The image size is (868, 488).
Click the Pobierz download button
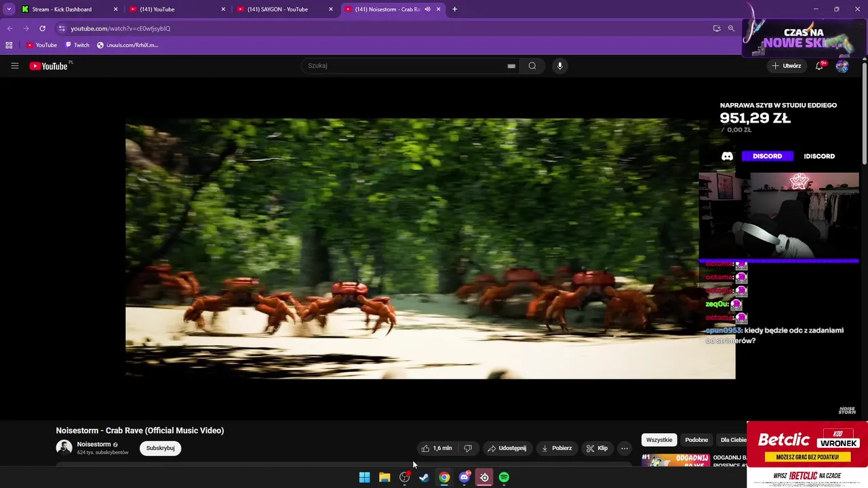click(557, 448)
